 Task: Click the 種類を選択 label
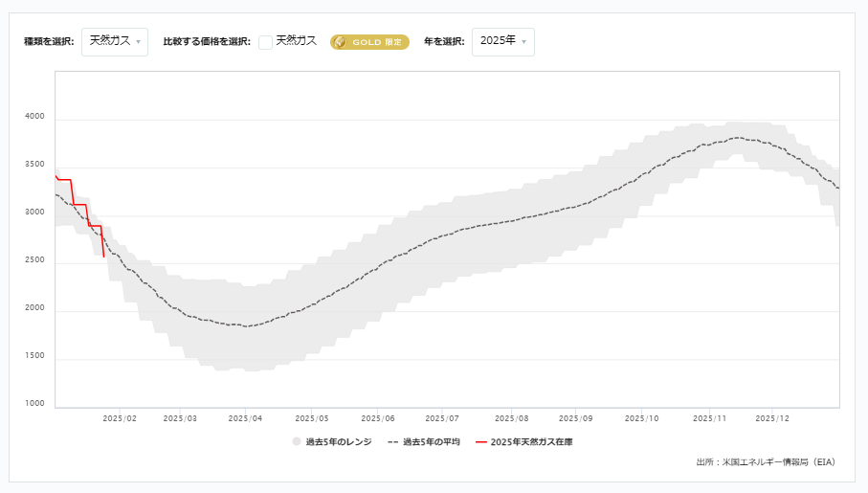[49, 41]
